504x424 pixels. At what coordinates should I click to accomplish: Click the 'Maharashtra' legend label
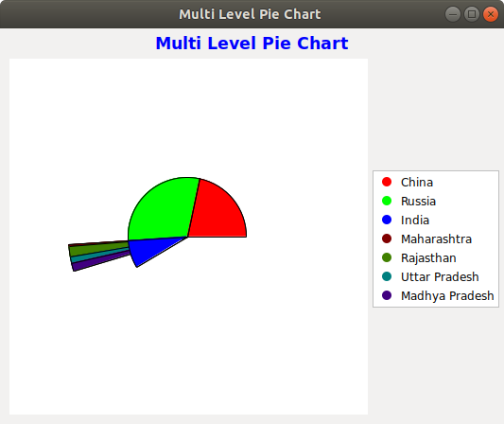(436, 239)
